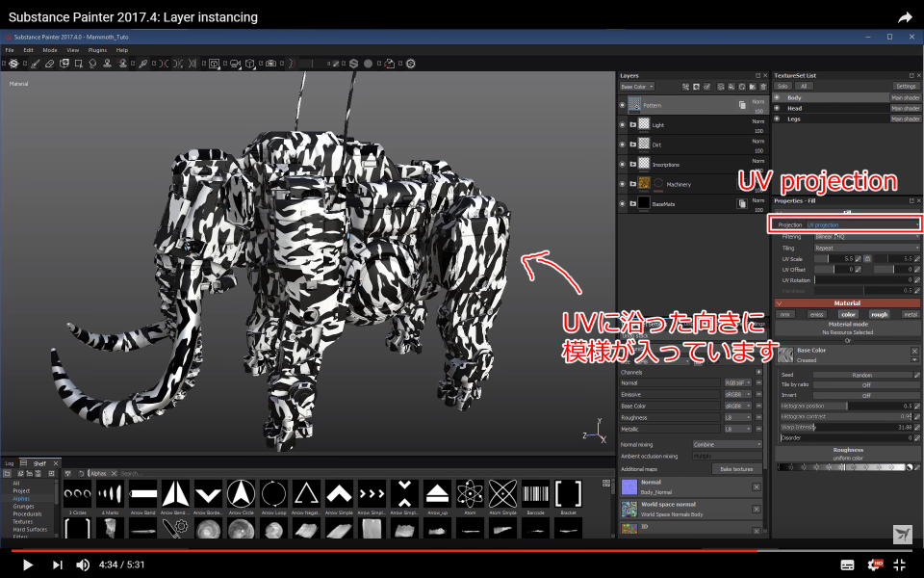Viewport: 924px width, 578px height.
Task: Click instance icon on BaseMats layer
Action: pos(742,204)
